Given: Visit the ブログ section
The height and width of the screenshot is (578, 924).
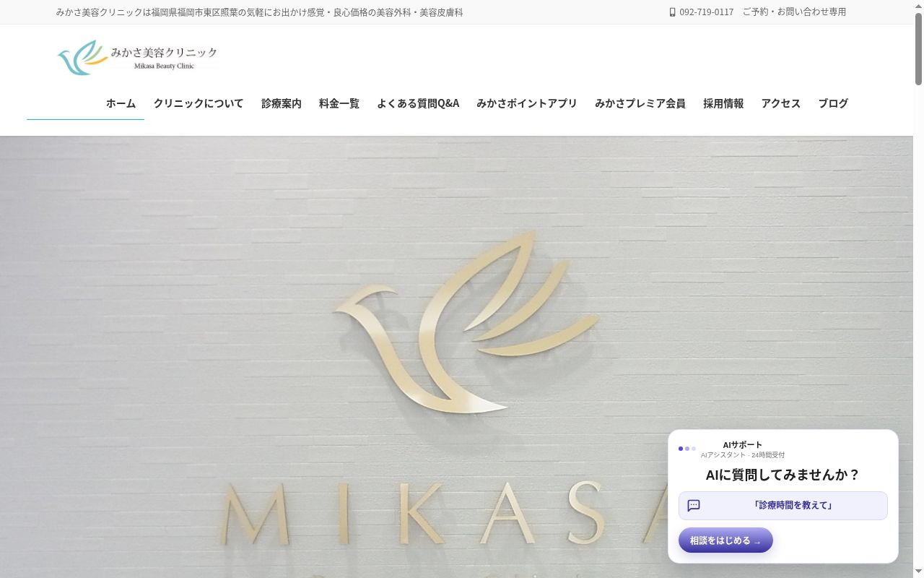Looking at the screenshot, I should click(833, 103).
